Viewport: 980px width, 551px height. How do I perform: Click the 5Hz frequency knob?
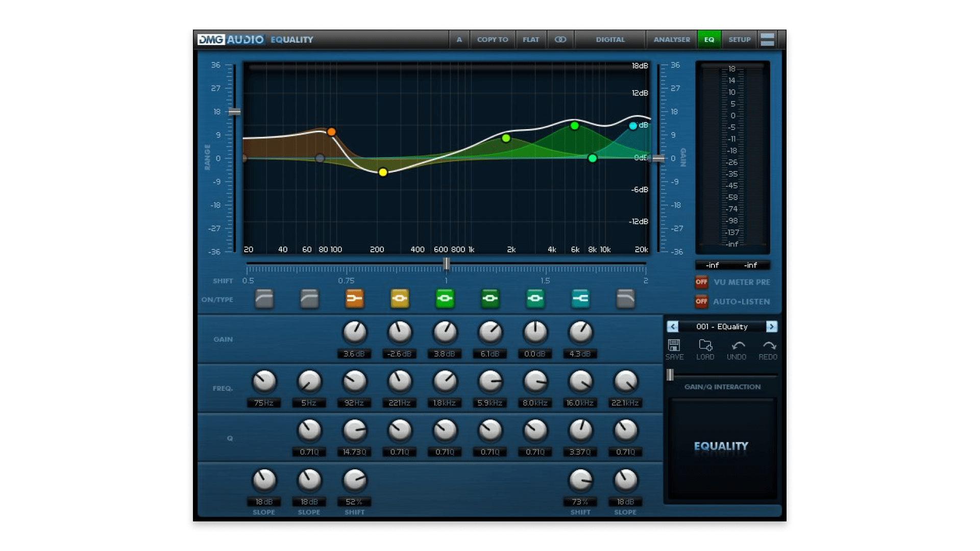click(x=309, y=382)
